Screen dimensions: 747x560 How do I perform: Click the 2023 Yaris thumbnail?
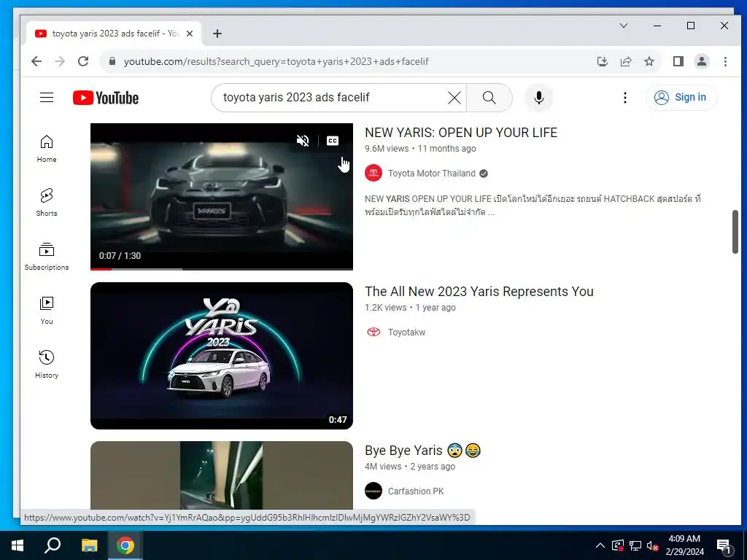click(x=222, y=356)
